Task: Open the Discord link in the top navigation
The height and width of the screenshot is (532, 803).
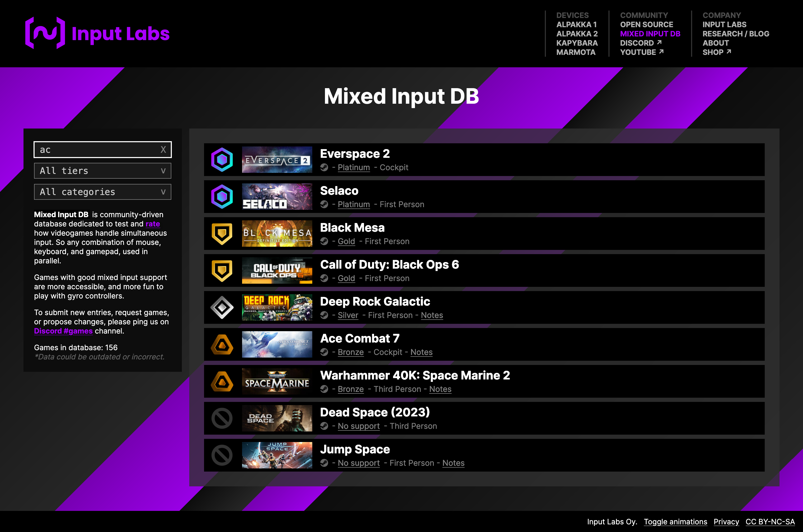Action: 641,43
